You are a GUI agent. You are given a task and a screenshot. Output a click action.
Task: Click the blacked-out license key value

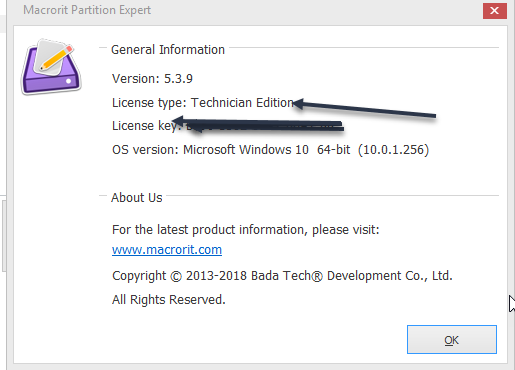pyautogui.click(x=265, y=126)
